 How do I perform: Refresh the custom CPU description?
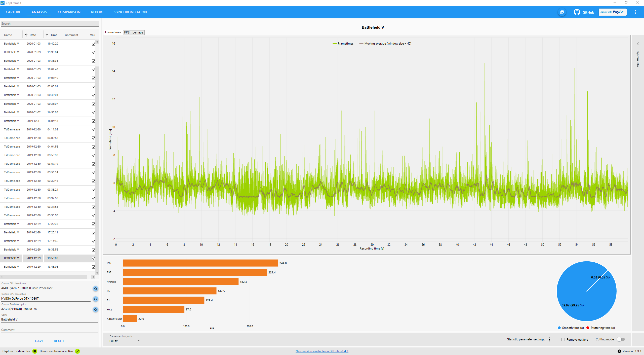[96, 289]
